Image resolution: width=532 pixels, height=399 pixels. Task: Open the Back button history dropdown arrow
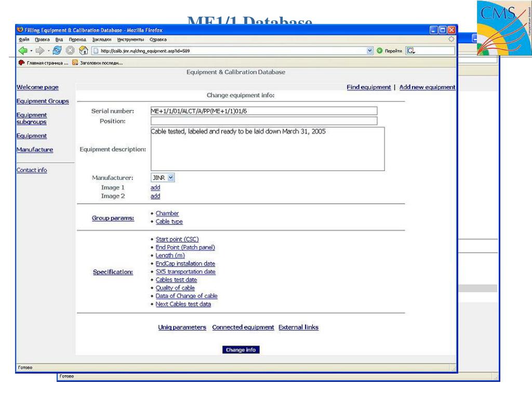31,51
